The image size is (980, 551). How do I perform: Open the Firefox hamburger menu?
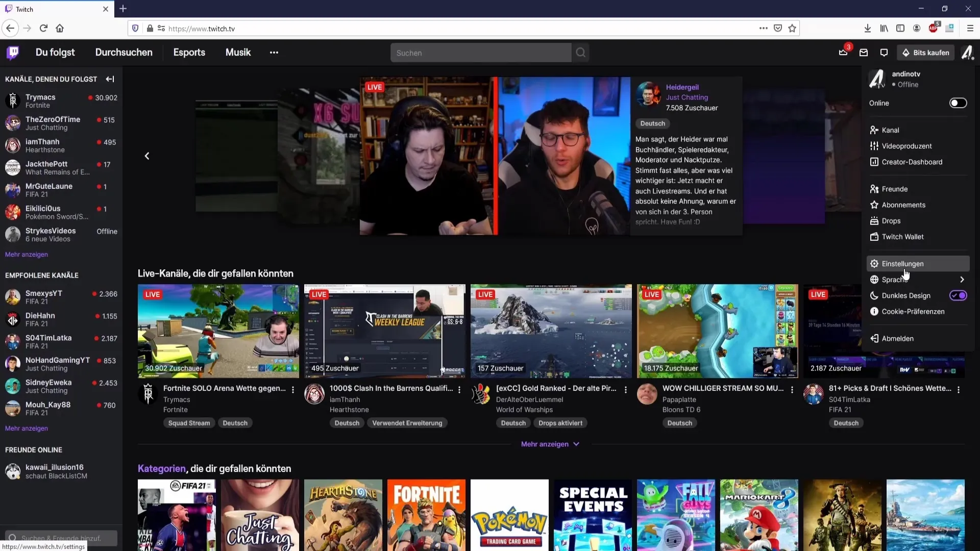(x=970, y=29)
